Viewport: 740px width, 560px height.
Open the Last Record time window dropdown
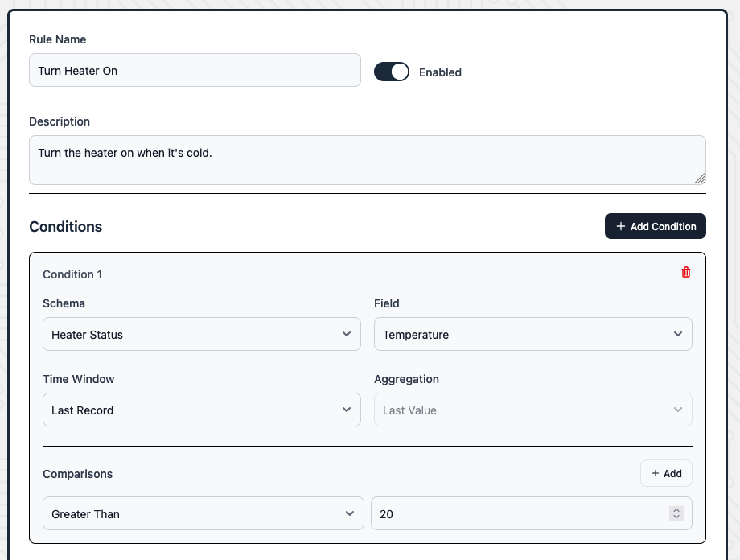(x=201, y=410)
